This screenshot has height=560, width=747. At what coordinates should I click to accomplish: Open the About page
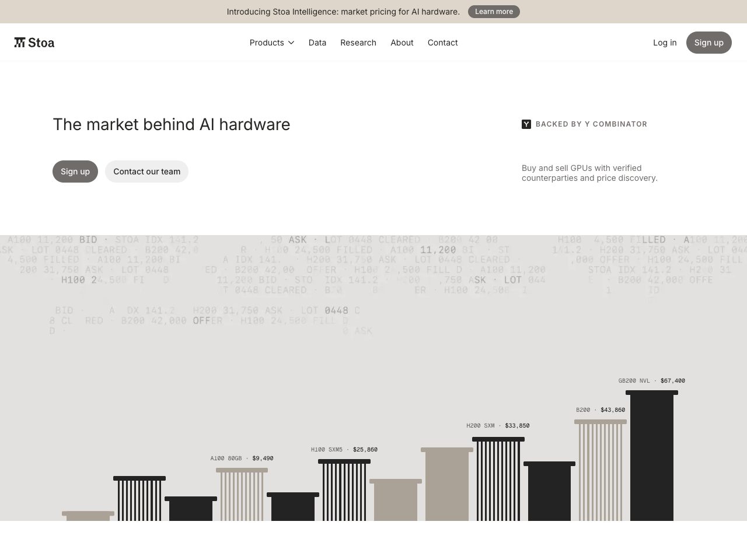[x=402, y=43]
